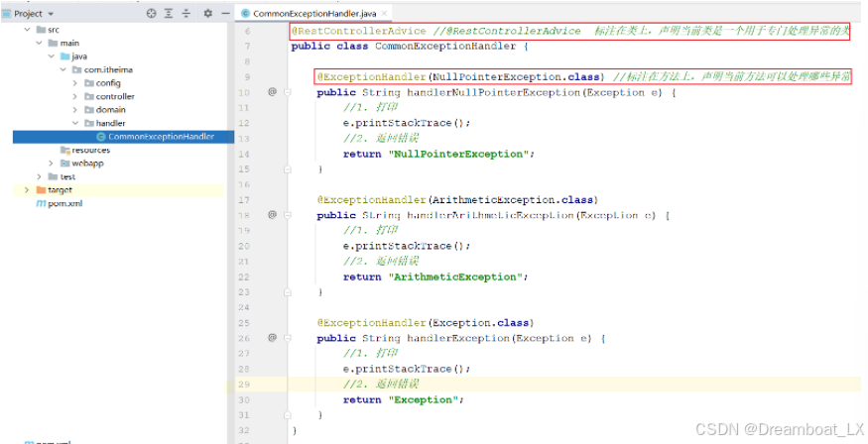Collapse the handler package
The height and width of the screenshot is (444, 868).
pos(75,123)
